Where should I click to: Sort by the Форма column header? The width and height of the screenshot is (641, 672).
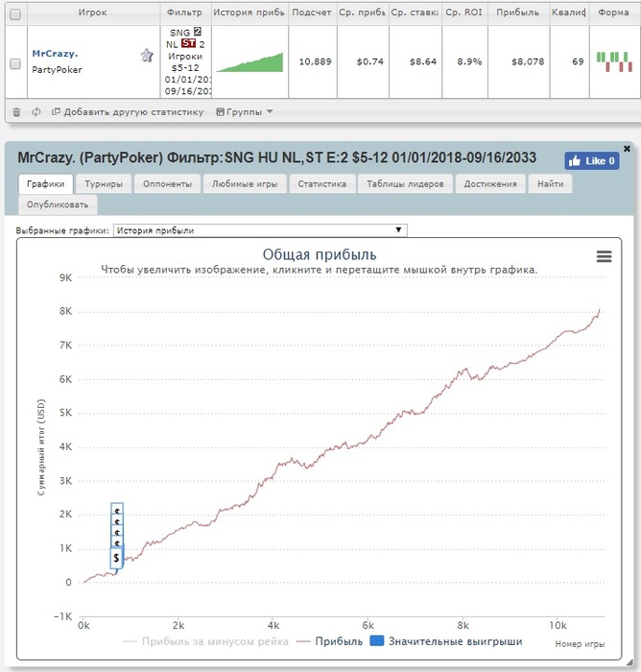[x=613, y=12]
